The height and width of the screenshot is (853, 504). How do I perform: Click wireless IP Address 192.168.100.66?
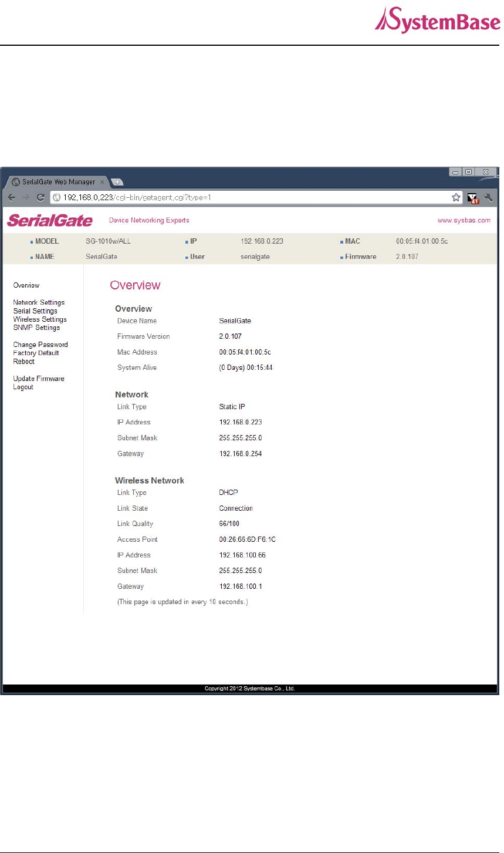click(x=242, y=555)
